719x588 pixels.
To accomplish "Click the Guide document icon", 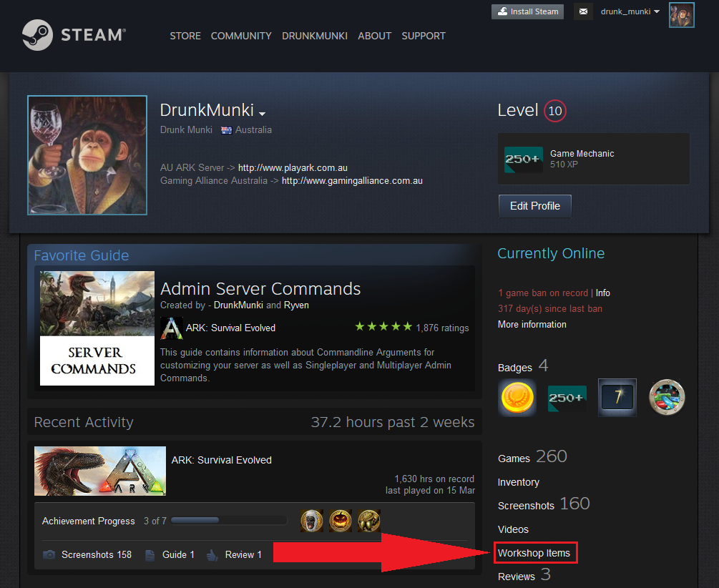I will (150, 555).
